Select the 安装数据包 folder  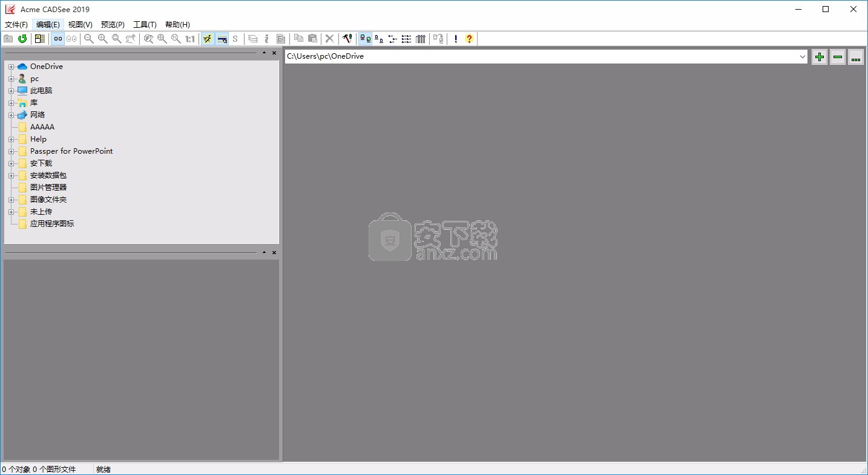(48, 175)
